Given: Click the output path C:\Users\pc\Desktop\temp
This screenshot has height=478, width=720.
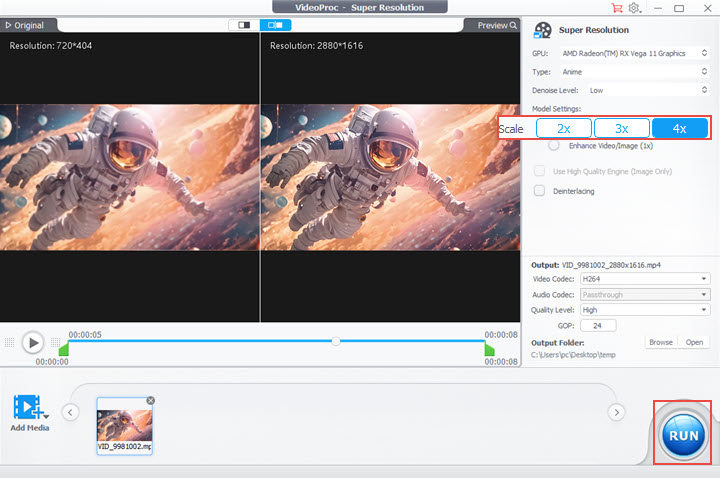Looking at the screenshot, I should (x=573, y=354).
